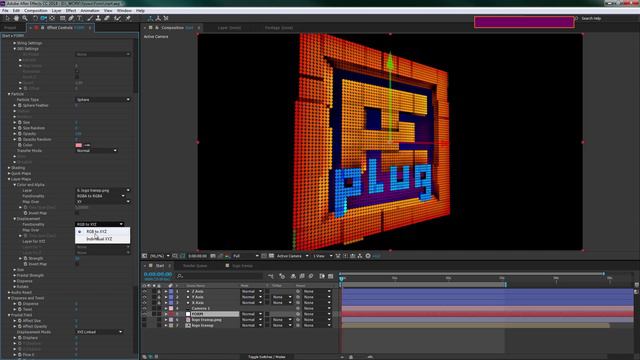Click Toggle Switches / Modes button
640x360 pixels.
(267, 357)
